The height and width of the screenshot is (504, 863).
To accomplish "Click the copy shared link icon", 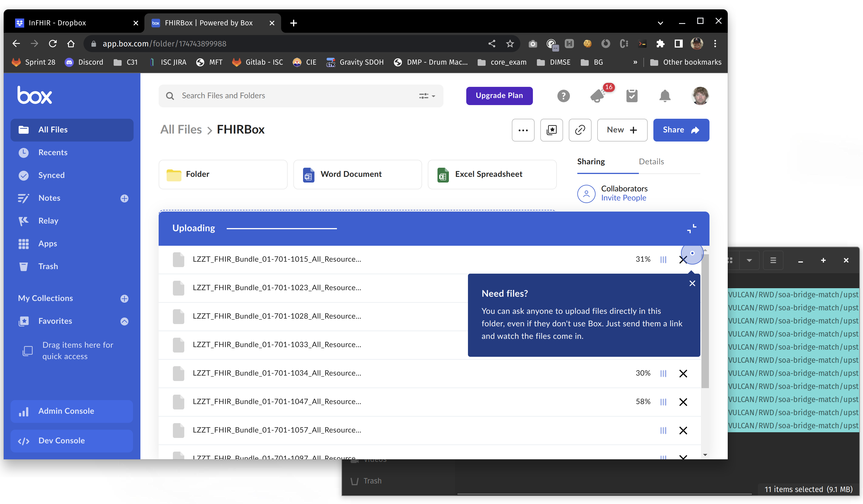I will 580,130.
